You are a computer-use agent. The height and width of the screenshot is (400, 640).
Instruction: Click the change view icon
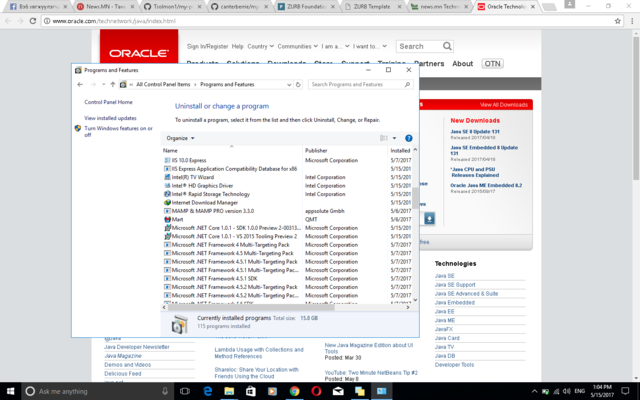tap(384, 138)
